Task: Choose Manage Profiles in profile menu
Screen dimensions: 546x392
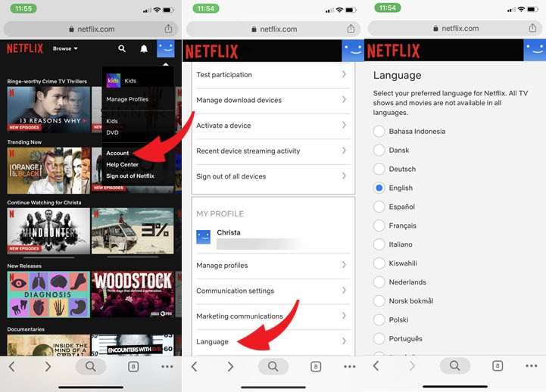Action: (x=127, y=99)
